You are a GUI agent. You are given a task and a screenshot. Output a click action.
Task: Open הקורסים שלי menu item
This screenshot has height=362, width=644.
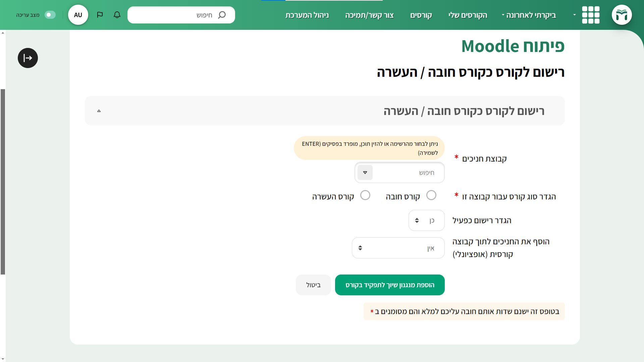[x=468, y=15]
